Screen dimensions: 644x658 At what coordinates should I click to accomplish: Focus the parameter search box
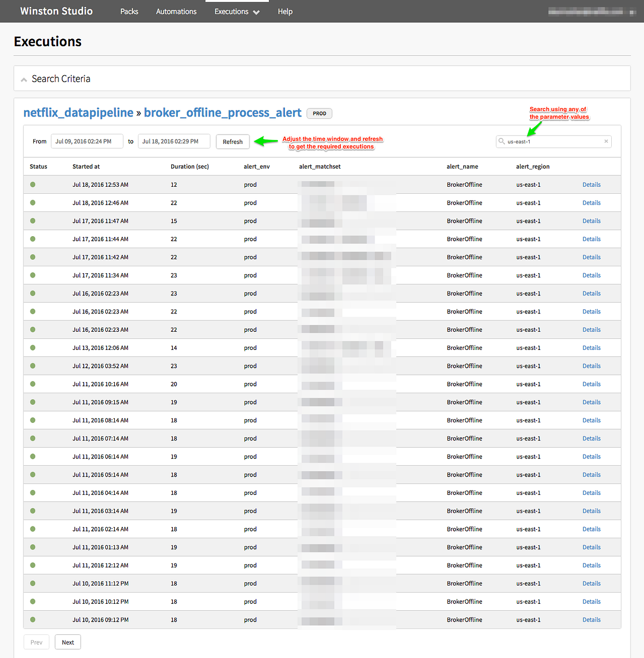coord(554,142)
